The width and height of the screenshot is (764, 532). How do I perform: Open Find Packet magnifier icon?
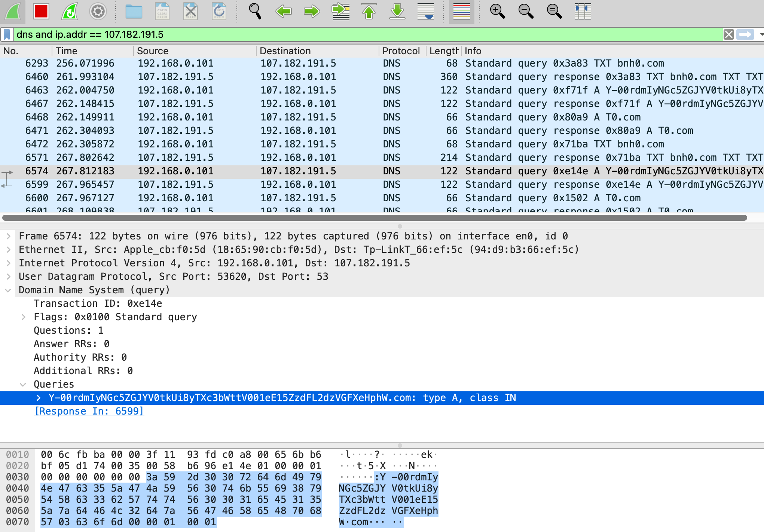coord(255,11)
